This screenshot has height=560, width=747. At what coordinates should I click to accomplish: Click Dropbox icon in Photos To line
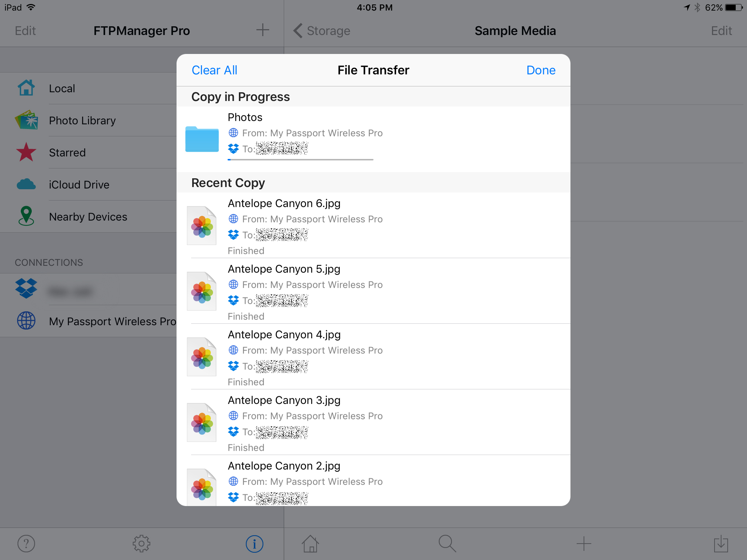coord(233,149)
